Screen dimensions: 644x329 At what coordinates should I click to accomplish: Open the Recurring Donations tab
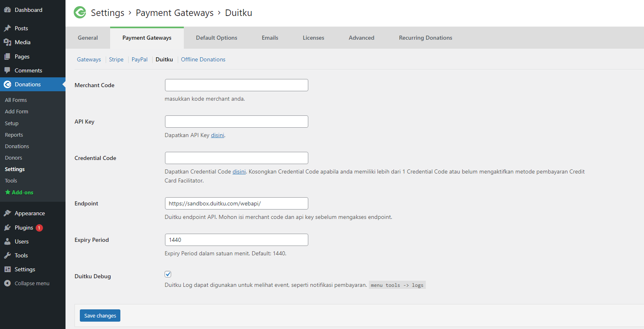pyautogui.click(x=426, y=38)
